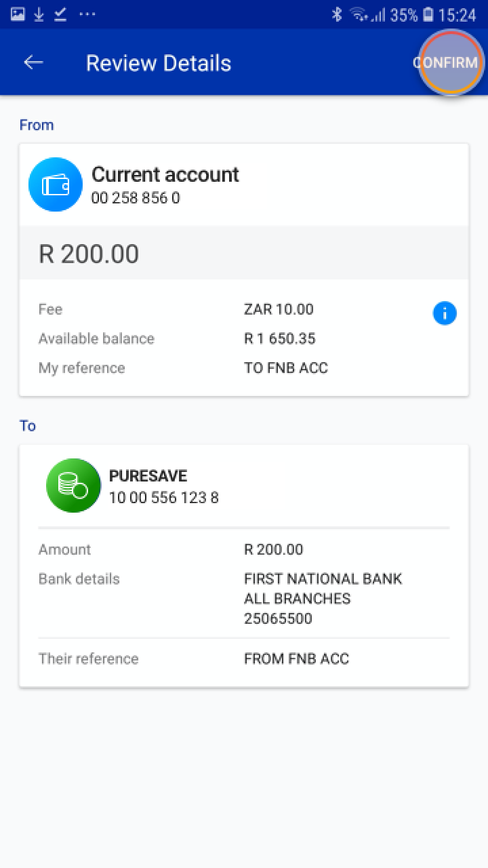Tap the Bluetooth status bar icon
The width and height of the screenshot is (488, 868).
point(337,14)
